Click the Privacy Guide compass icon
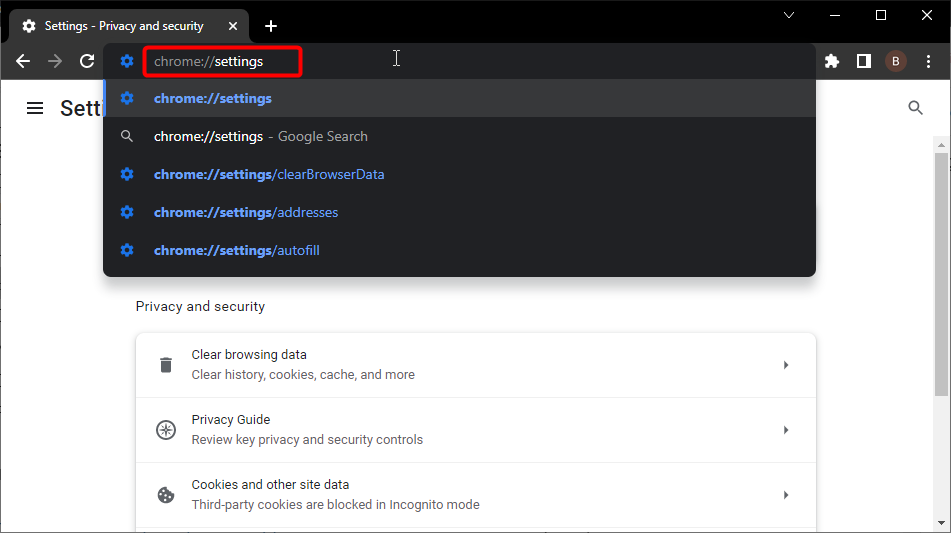Image resolution: width=951 pixels, height=533 pixels. (166, 430)
